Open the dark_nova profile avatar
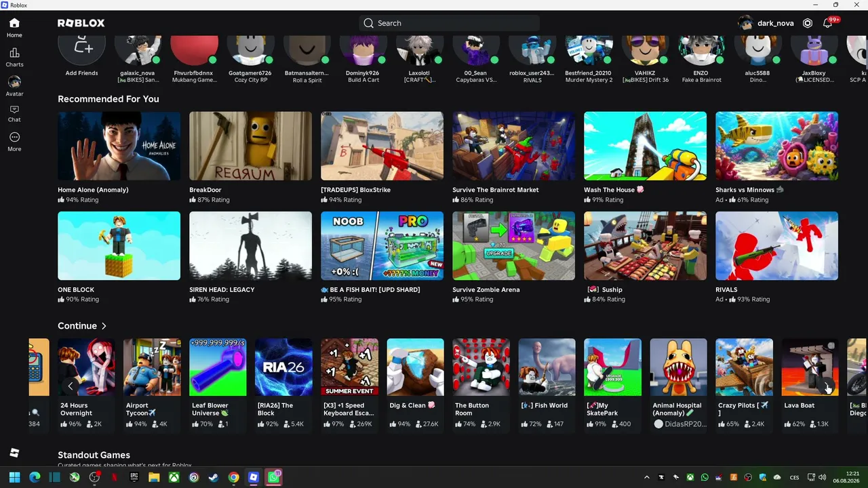 point(745,23)
